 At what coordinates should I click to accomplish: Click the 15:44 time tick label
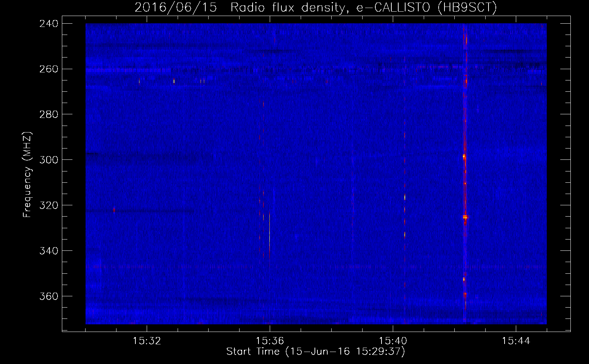point(516,341)
